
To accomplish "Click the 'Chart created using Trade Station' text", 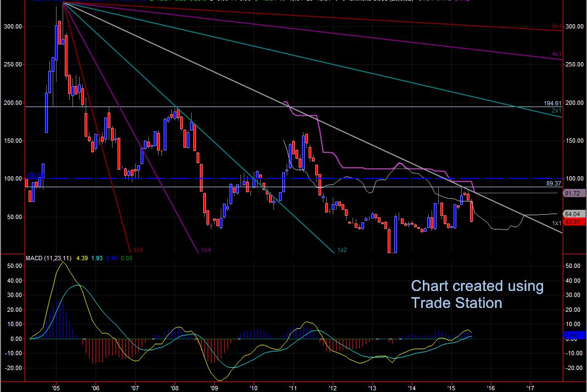I will [477, 294].
